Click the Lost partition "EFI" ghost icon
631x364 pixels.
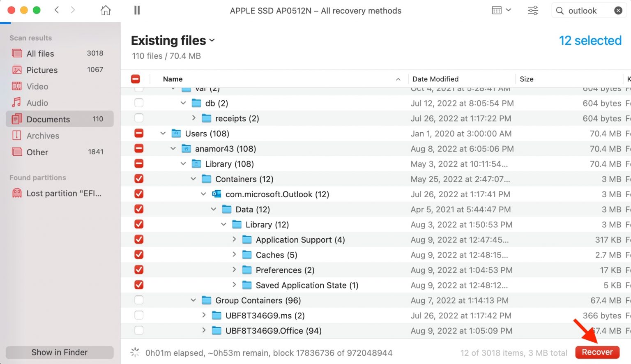pyautogui.click(x=17, y=193)
